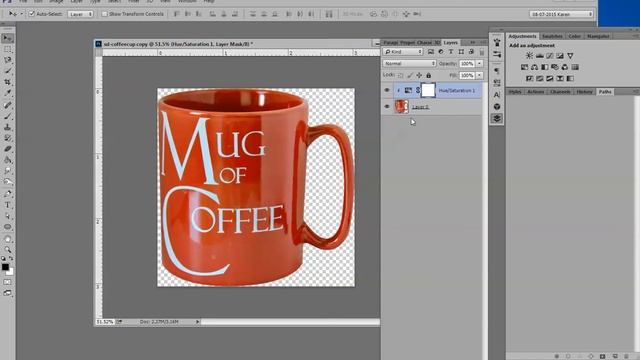
Task: Add an Exposure adjustment
Action: [560, 56]
